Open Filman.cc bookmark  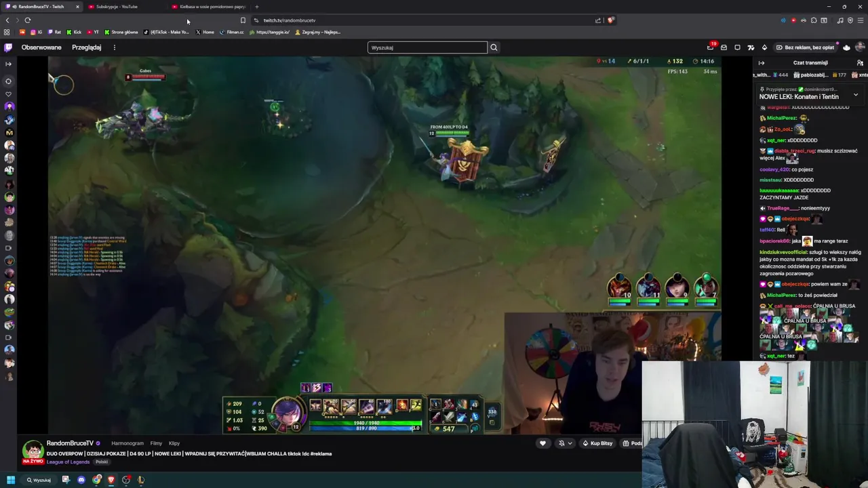point(231,32)
